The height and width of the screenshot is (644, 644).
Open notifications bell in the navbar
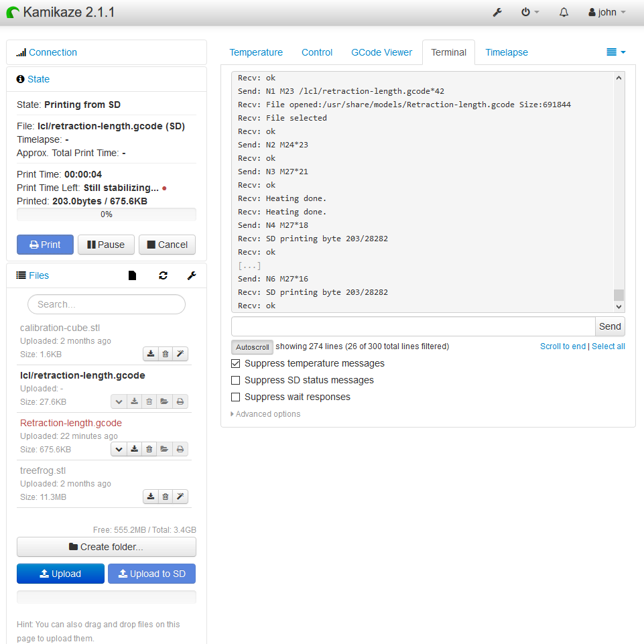564,13
